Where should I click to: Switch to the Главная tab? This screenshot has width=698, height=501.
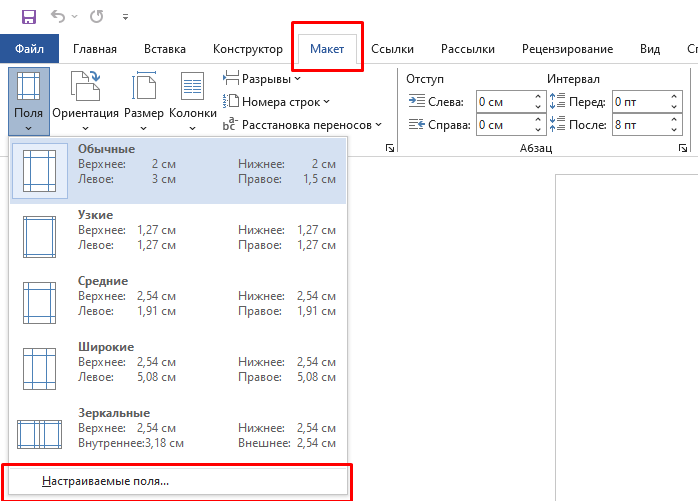pyautogui.click(x=94, y=49)
